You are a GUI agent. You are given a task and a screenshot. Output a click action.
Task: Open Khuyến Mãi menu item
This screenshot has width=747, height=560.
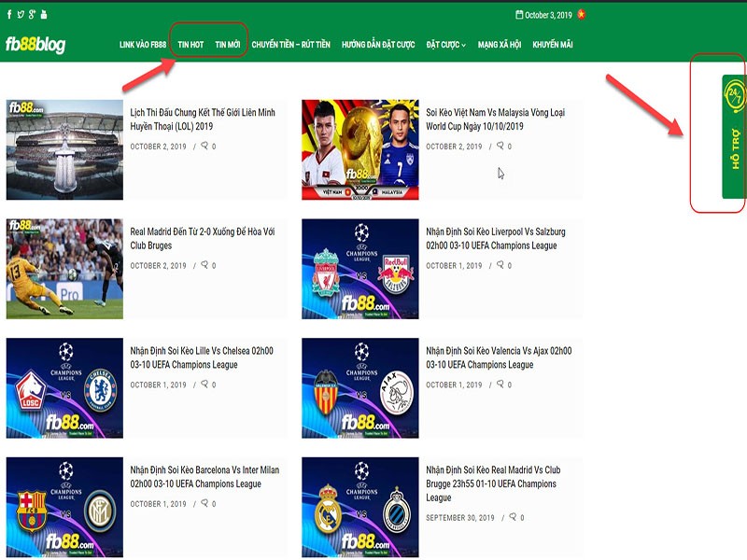coord(553,45)
